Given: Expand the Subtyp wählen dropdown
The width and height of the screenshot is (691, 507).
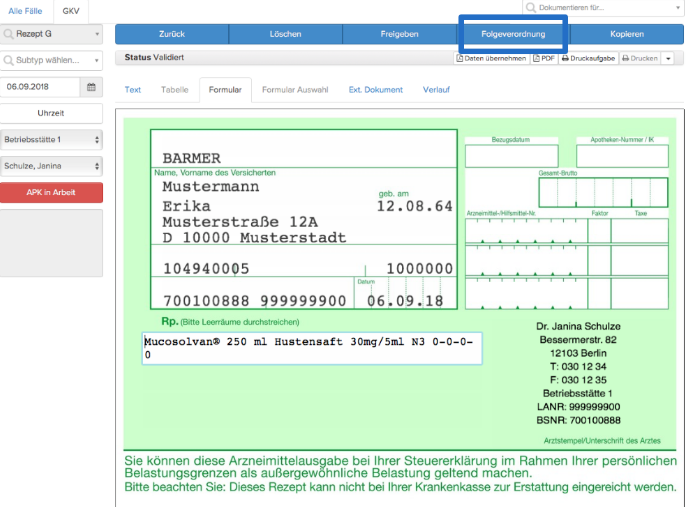Looking at the screenshot, I should [x=51, y=60].
